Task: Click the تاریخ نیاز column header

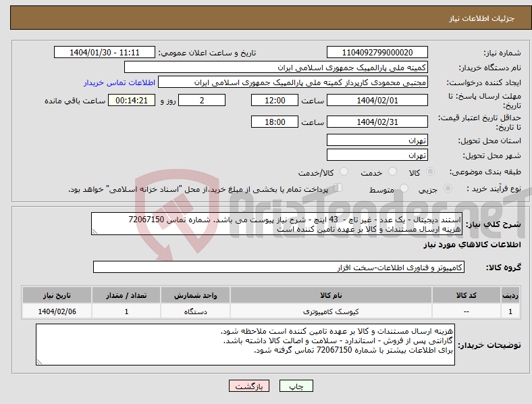Action: pos(57,295)
